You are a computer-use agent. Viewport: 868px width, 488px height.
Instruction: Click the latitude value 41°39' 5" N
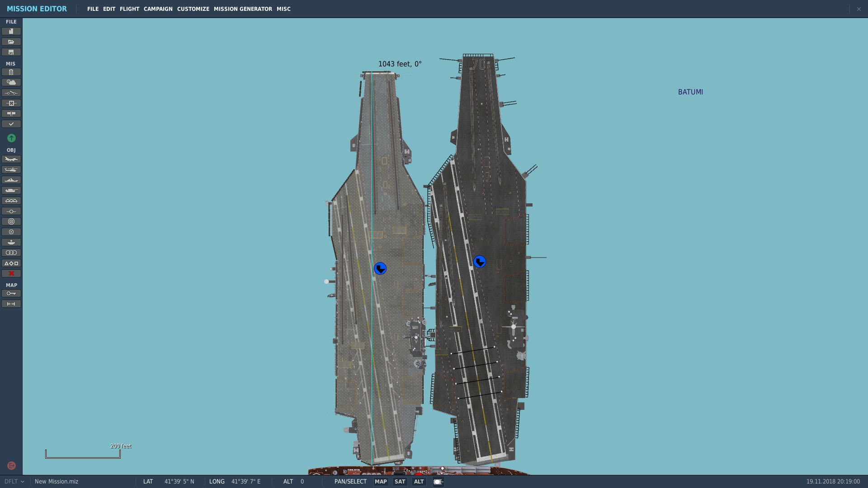pos(179,482)
